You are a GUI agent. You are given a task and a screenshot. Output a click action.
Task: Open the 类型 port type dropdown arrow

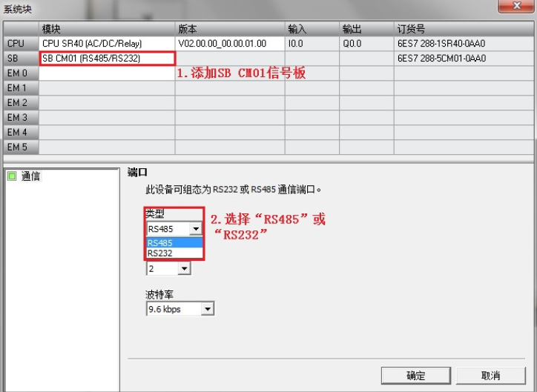196,228
